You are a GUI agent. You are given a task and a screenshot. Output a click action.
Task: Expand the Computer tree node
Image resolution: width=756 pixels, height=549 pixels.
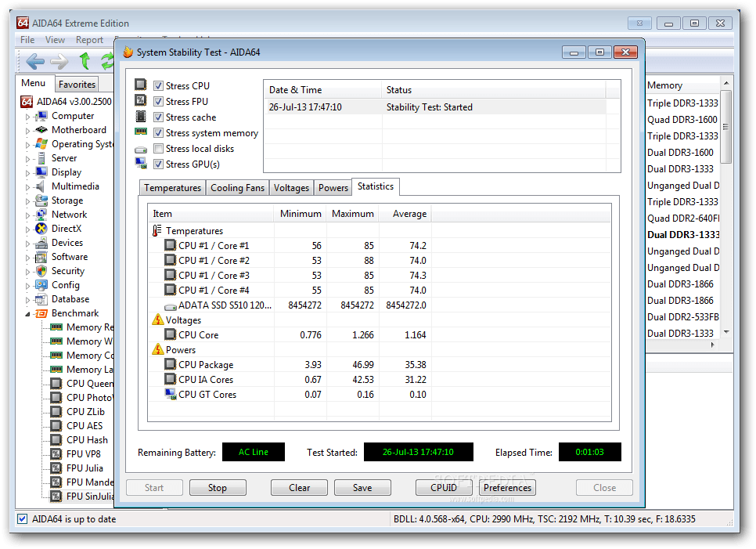pos(27,117)
